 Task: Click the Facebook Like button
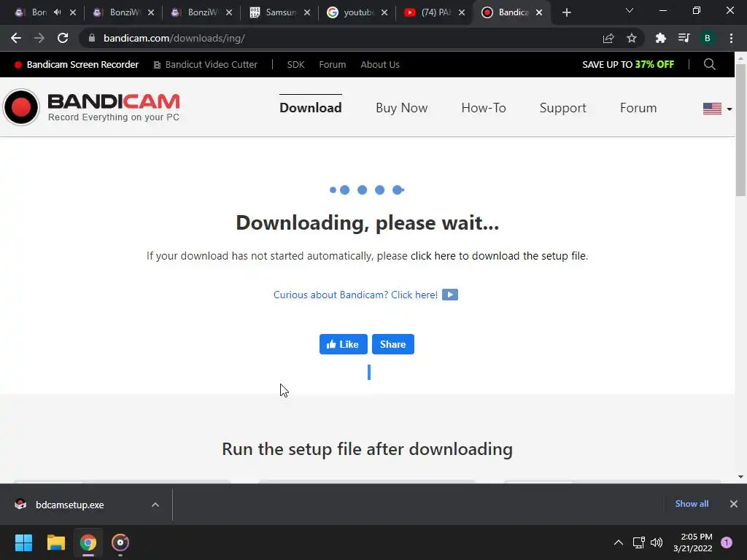343,344
